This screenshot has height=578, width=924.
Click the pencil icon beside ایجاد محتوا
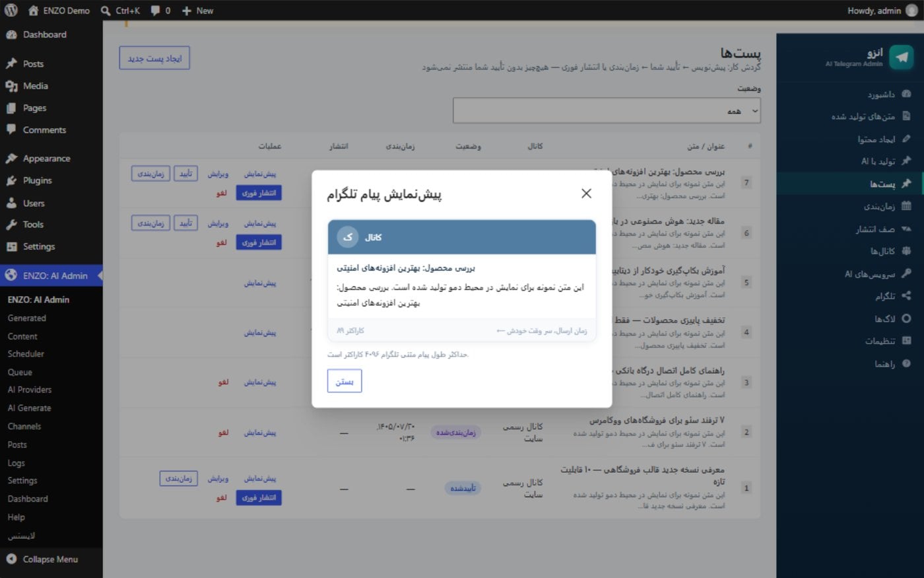click(906, 139)
